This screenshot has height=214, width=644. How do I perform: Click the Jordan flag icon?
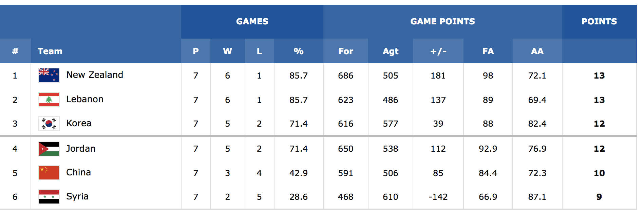pos(49,149)
